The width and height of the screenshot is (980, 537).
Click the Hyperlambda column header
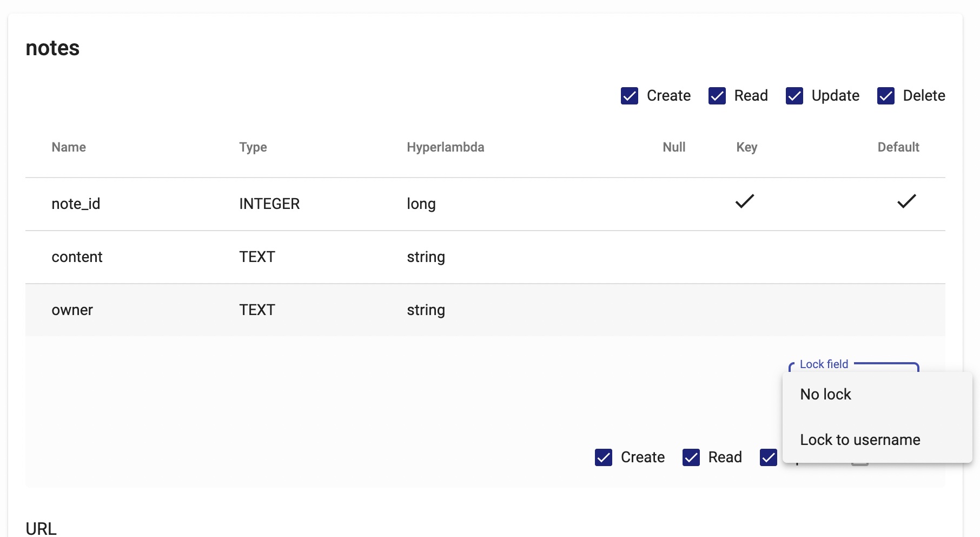click(445, 147)
